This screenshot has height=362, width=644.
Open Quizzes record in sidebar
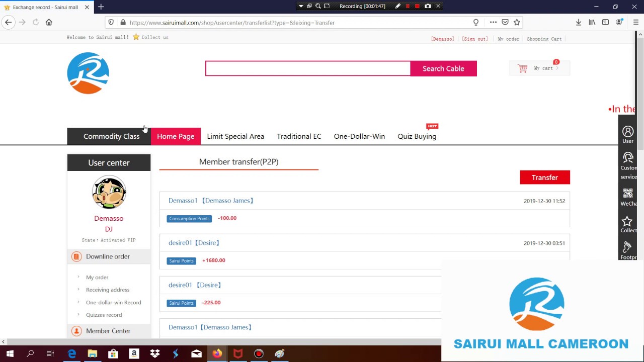click(104, 315)
